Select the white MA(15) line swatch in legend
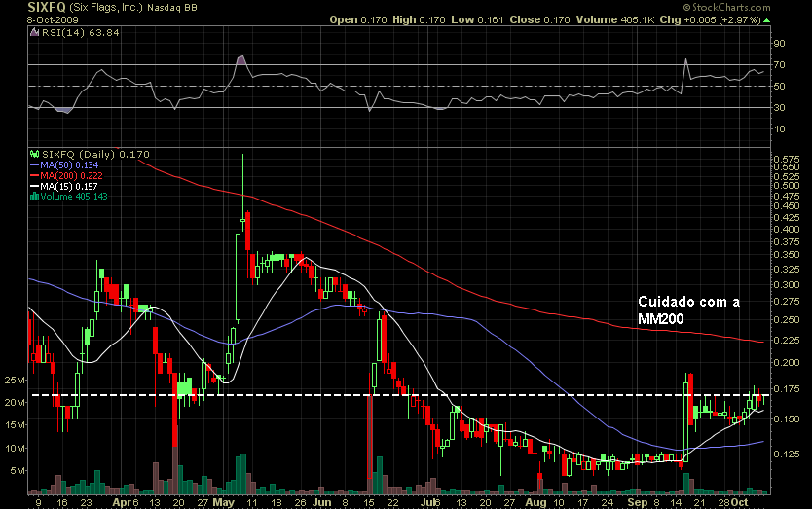The image size is (812, 509). 35,187
